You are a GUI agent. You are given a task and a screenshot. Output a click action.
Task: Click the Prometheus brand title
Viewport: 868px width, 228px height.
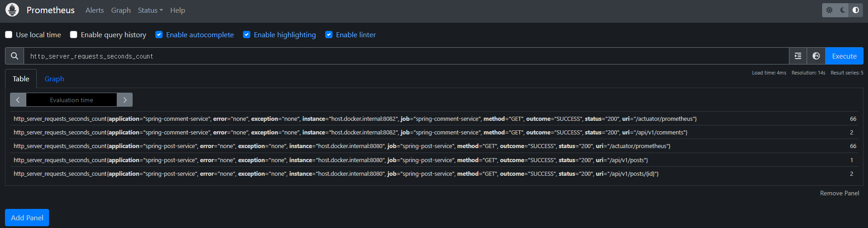point(50,10)
